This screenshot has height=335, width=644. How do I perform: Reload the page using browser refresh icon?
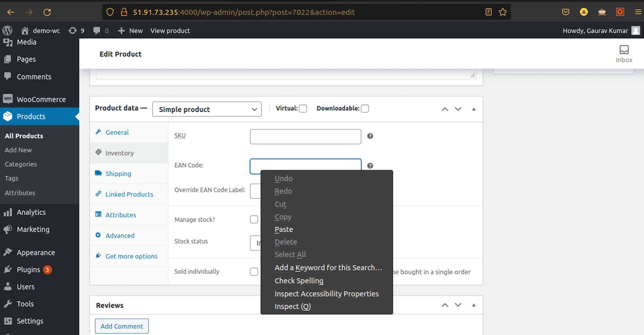(47, 12)
